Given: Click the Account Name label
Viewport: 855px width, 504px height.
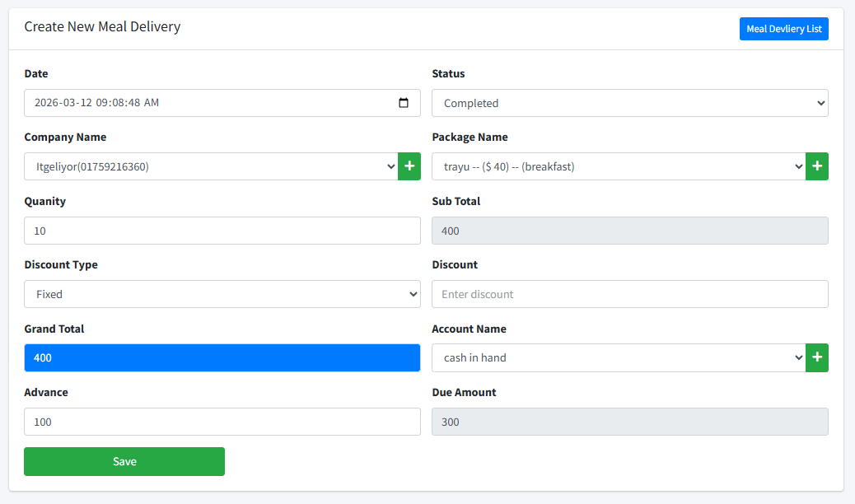Looking at the screenshot, I should pos(469,329).
